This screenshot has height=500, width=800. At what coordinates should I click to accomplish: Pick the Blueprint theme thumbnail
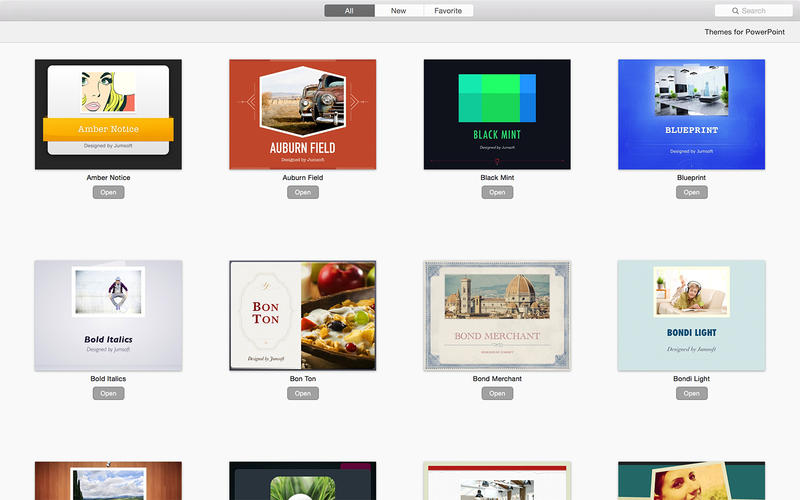point(691,114)
